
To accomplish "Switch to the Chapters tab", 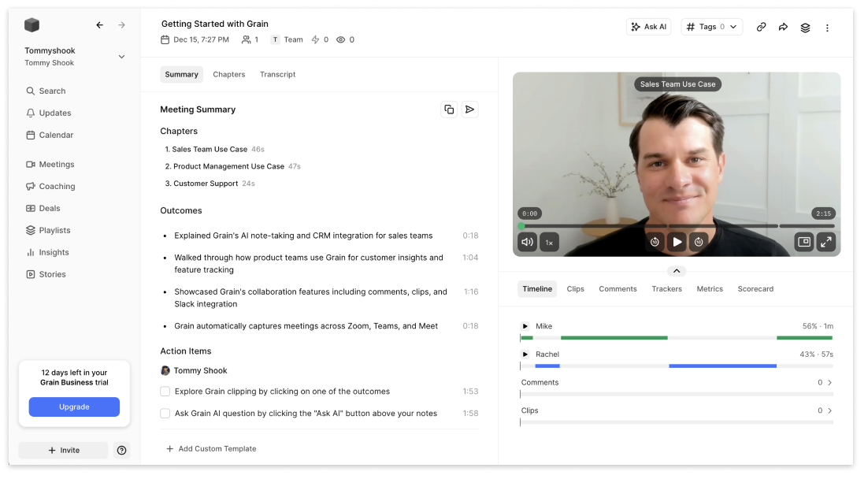I will tap(229, 74).
